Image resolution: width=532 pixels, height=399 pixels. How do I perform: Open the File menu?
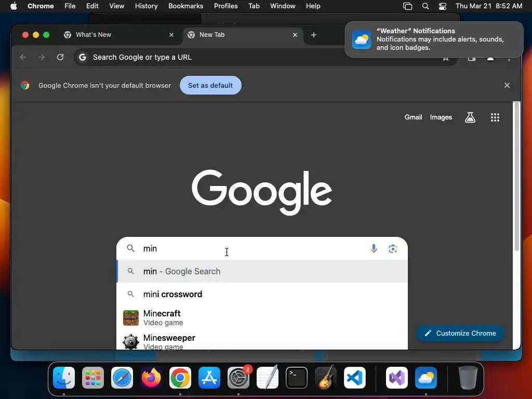click(70, 6)
